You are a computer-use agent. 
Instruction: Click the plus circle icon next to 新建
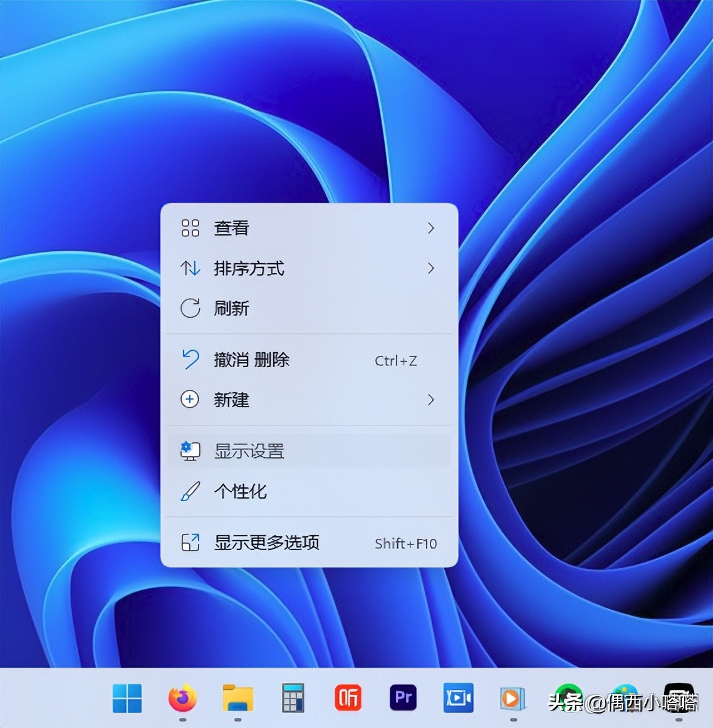tap(190, 400)
